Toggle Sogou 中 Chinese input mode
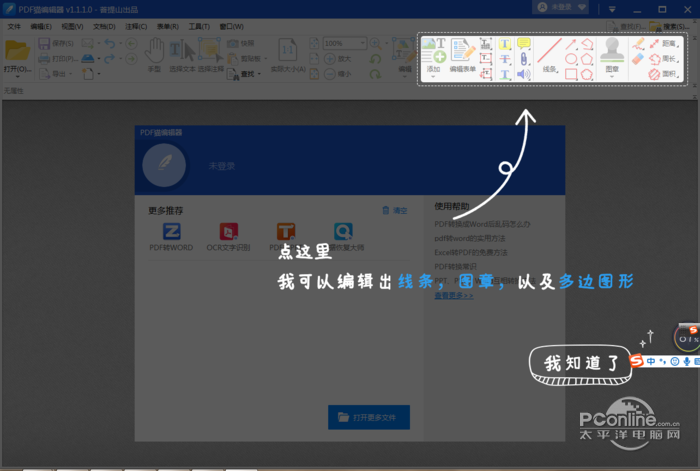This screenshot has width=700, height=471. coord(650,361)
